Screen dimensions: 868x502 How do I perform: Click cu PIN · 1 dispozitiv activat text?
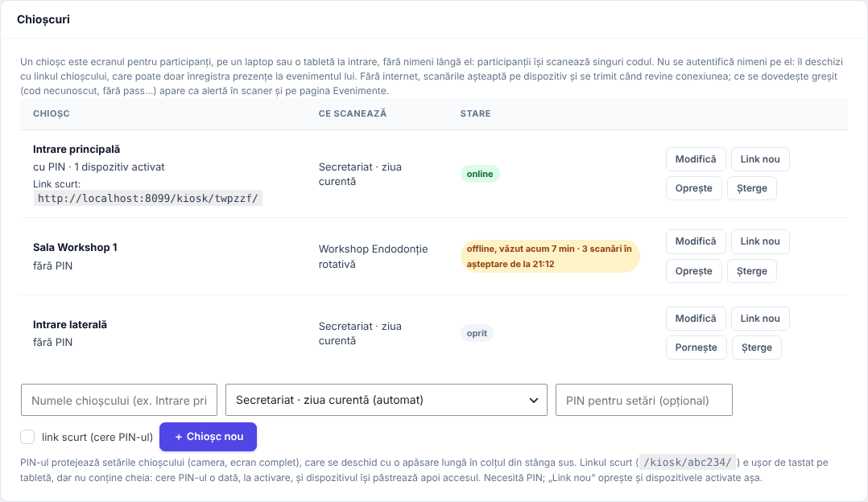click(x=98, y=167)
